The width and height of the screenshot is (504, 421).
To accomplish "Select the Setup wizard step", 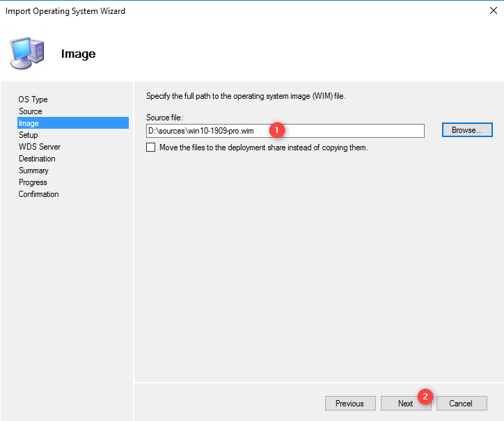I will [x=28, y=135].
